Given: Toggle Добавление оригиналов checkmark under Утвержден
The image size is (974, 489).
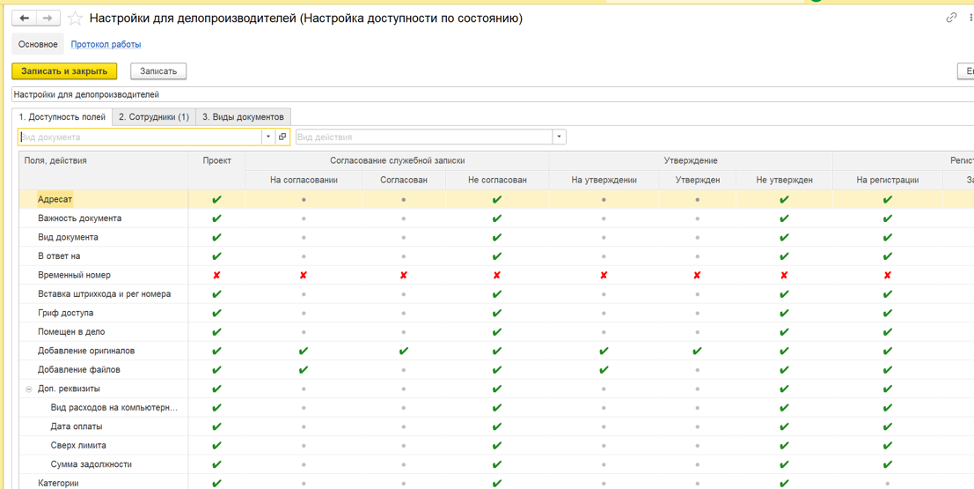Looking at the screenshot, I should pos(697,351).
